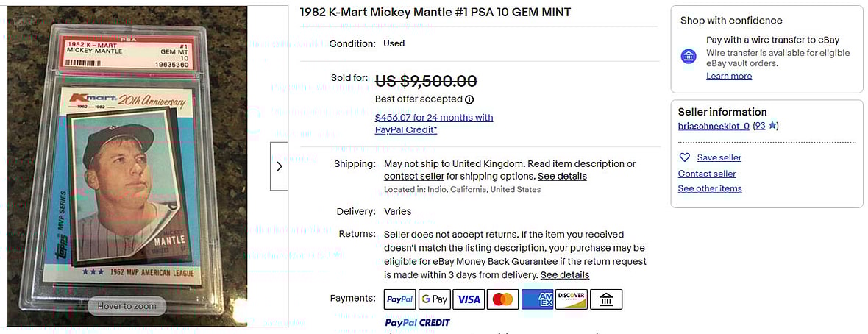Click the wire transfer bank icon

[x=689, y=57]
